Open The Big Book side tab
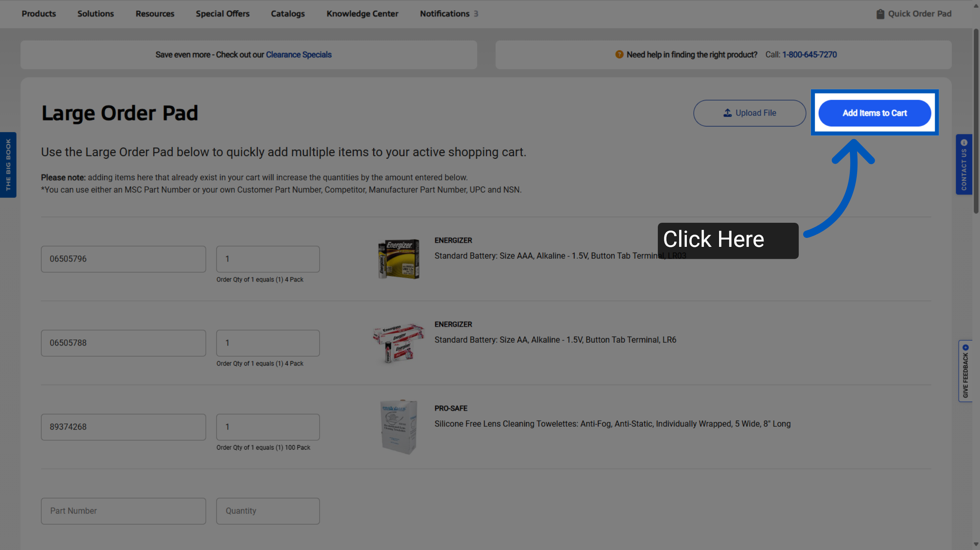This screenshot has height=550, width=980. point(8,165)
